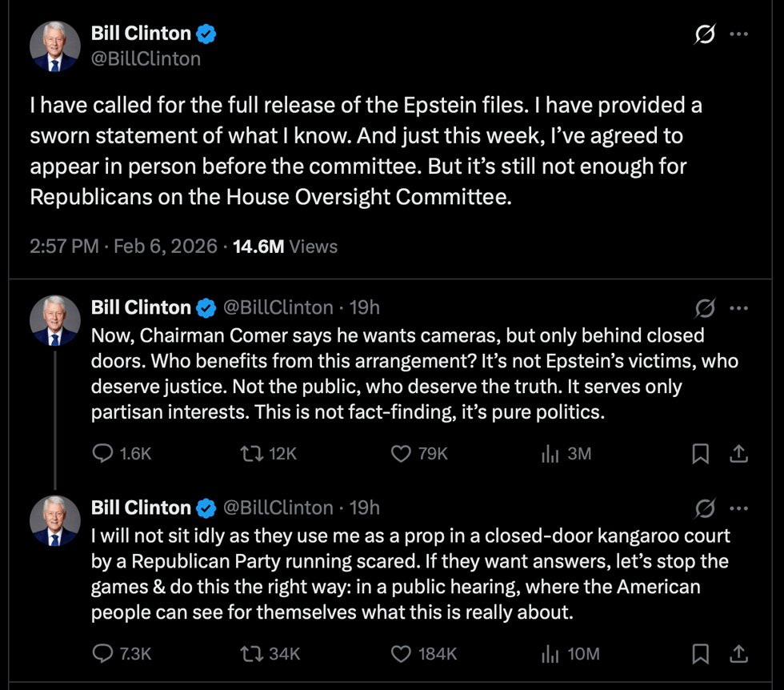Repost the kangaroo court tweet
784x690 pixels.
tap(252, 654)
